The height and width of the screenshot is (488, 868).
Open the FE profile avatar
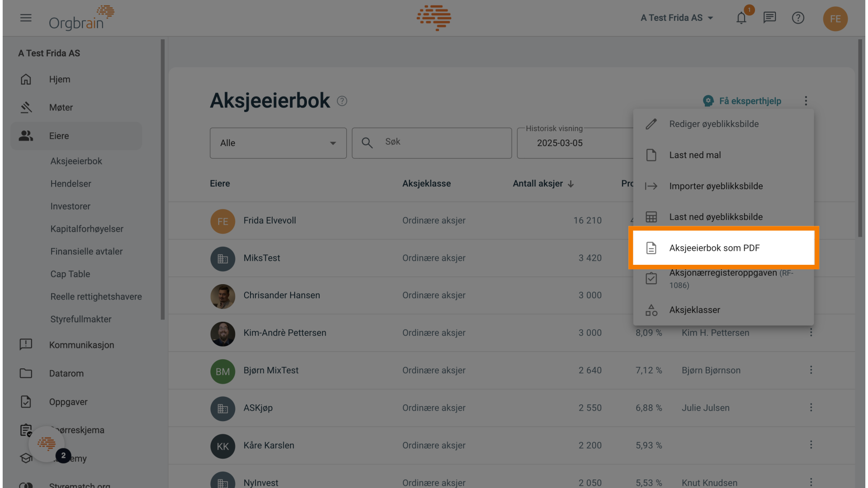pos(835,19)
